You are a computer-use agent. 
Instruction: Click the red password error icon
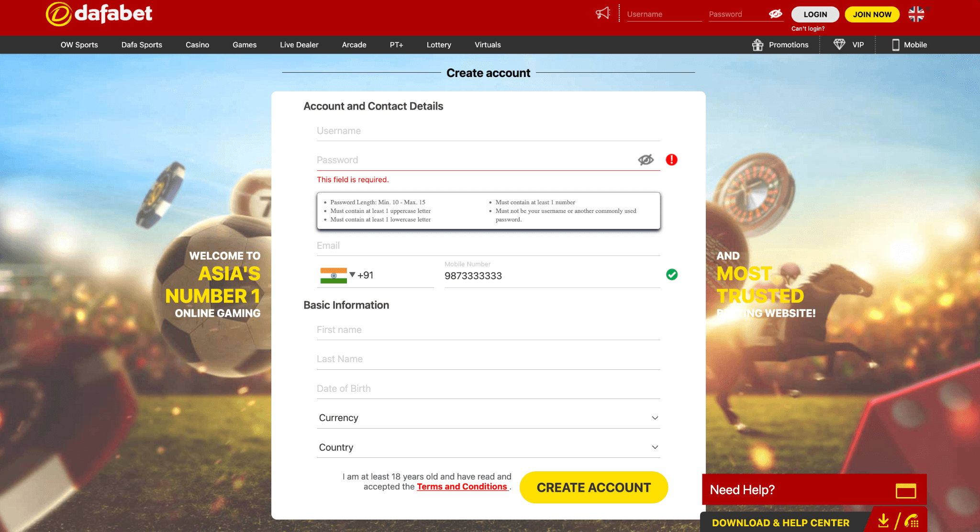click(x=672, y=160)
